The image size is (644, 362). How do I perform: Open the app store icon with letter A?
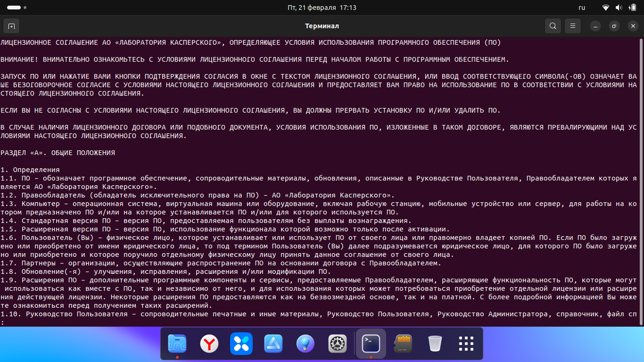(273, 344)
